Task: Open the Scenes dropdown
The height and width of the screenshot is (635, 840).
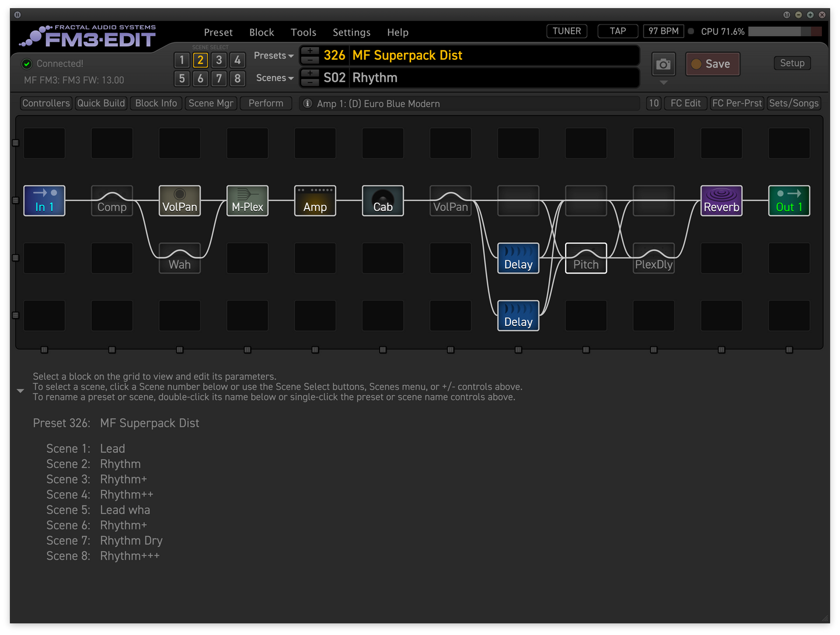Action: click(275, 78)
